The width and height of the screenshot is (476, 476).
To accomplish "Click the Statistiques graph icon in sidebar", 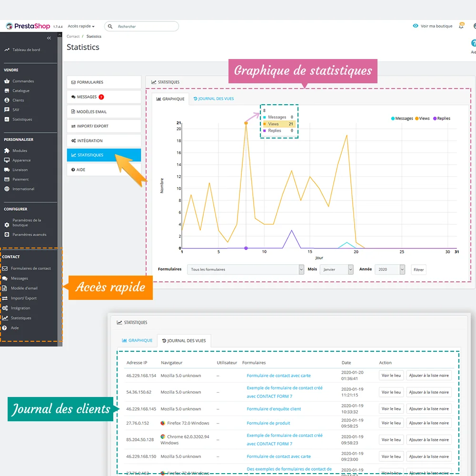I will pyautogui.click(x=7, y=119).
